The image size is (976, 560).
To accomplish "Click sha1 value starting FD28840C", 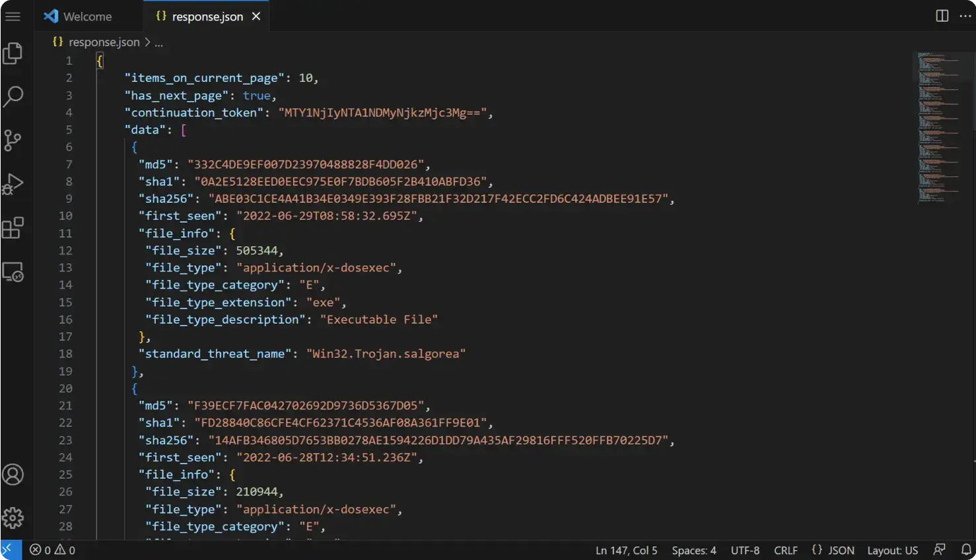I will click(x=341, y=422).
